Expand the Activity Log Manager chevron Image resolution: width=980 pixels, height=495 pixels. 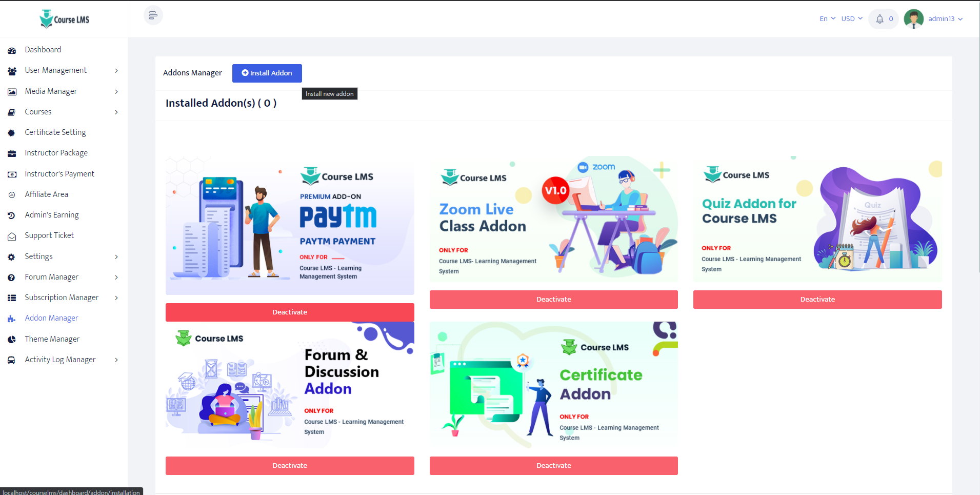pos(116,360)
